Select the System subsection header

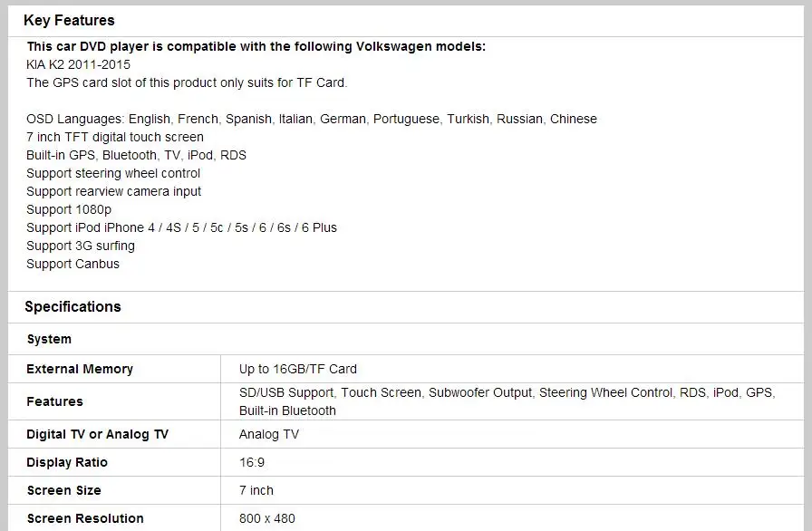[x=49, y=340]
